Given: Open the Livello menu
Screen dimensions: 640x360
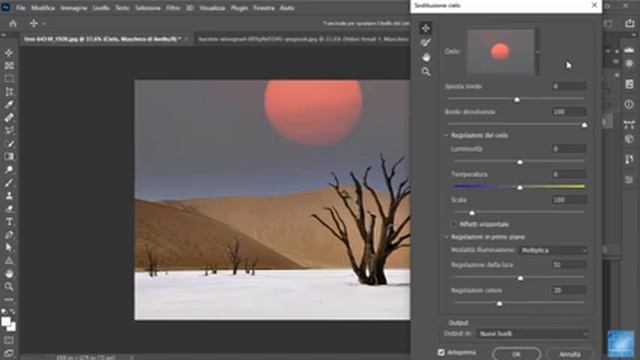Looking at the screenshot, I should 101,8.
